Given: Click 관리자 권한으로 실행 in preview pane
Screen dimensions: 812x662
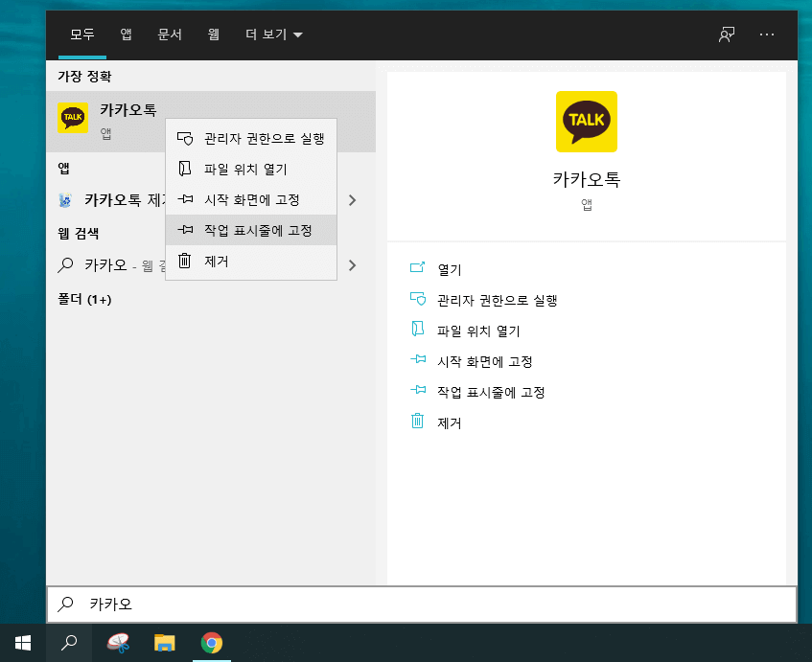Looking at the screenshot, I should [x=497, y=300].
